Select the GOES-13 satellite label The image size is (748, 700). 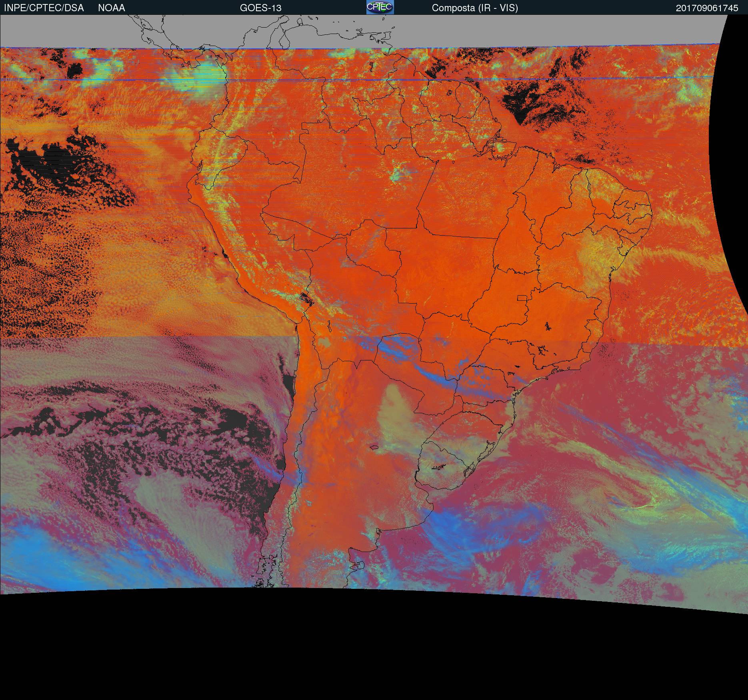(260, 8)
